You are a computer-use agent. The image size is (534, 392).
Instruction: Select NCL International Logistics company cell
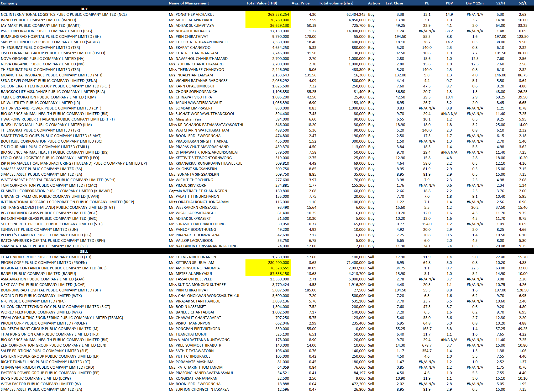tap(64, 14)
